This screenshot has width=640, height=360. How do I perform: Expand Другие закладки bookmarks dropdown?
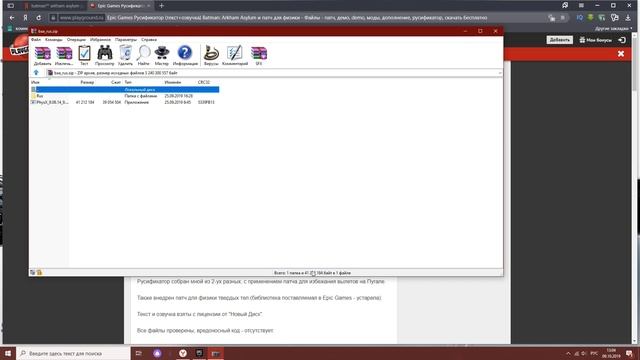coord(613,29)
